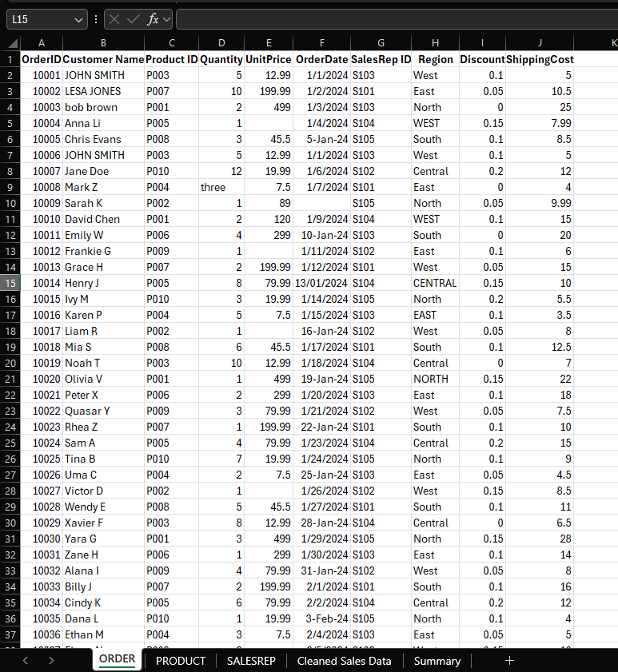Select column H header
The width and height of the screenshot is (618, 672).
click(435, 43)
